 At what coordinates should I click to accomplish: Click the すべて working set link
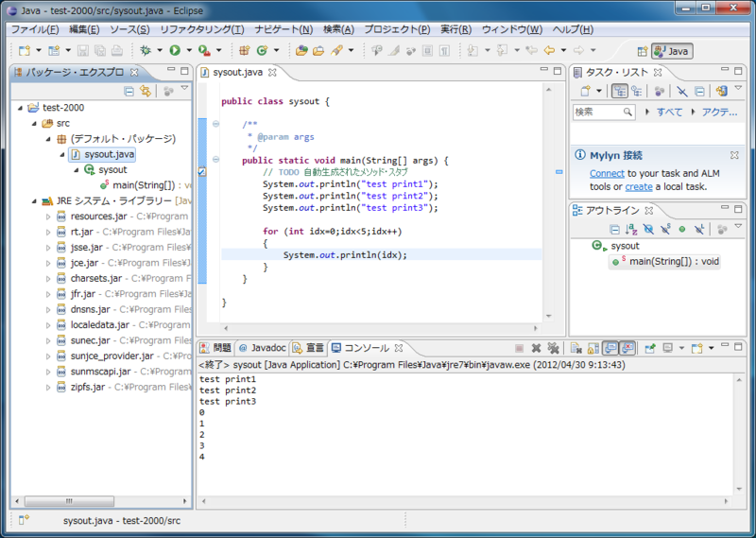[x=669, y=112]
